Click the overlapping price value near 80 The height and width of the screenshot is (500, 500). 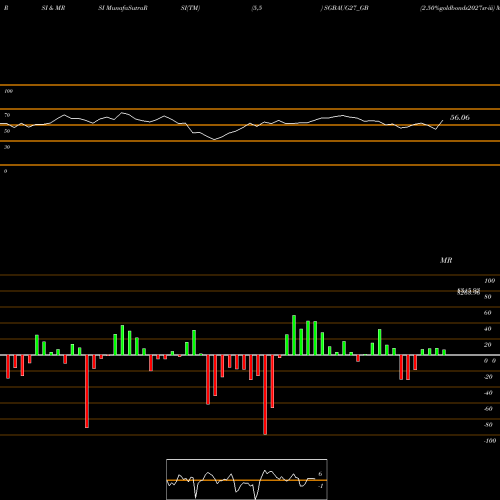pyautogui.click(x=468, y=292)
